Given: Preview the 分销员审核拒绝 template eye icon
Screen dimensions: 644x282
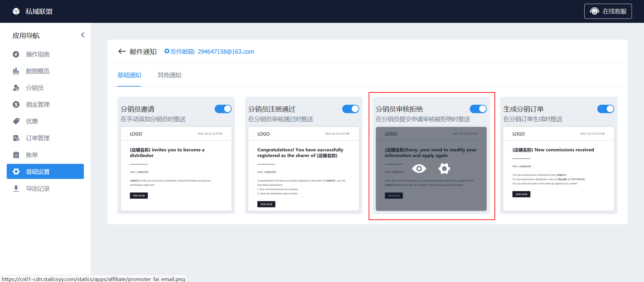Looking at the screenshot, I should (419, 169).
